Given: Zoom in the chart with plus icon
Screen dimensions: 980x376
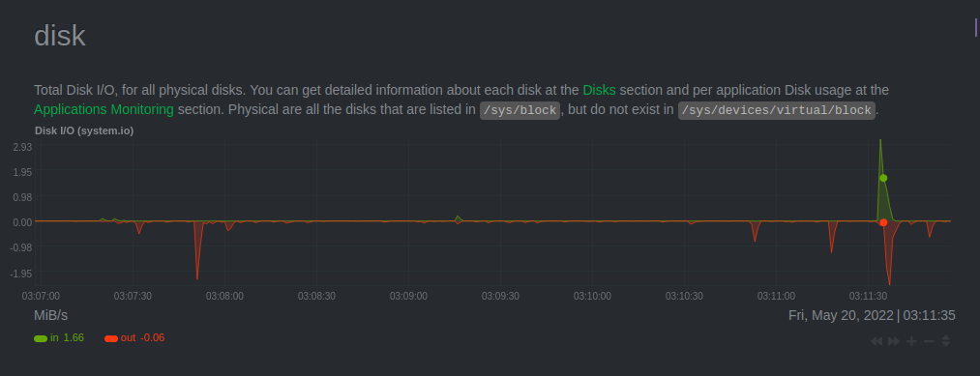Looking at the screenshot, I should coord(911,341).
